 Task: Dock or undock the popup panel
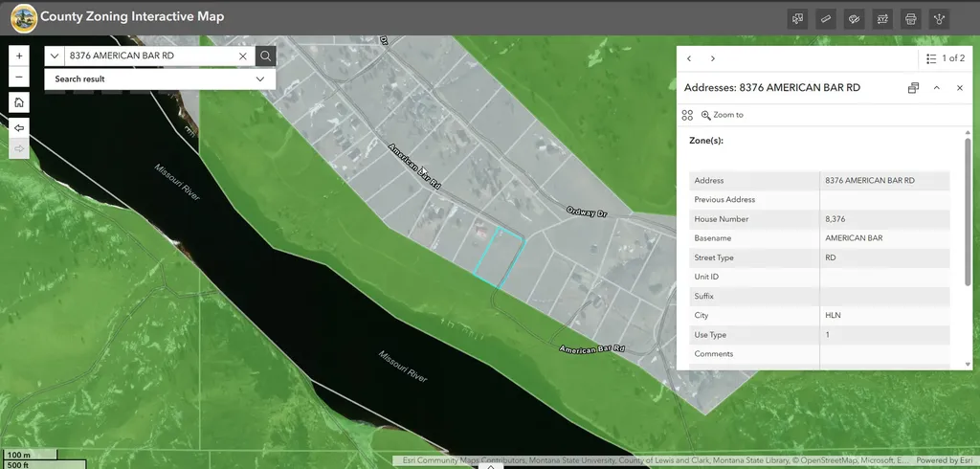913,87
